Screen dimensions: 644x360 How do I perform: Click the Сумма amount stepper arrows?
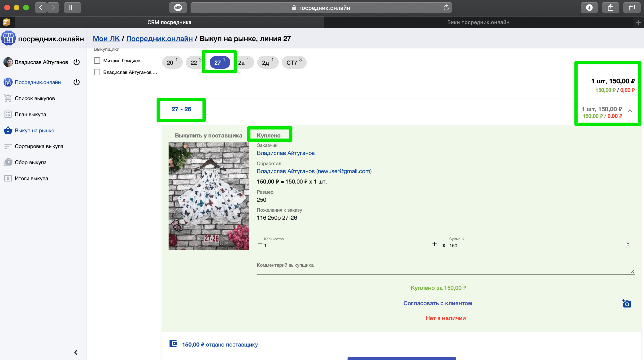627,245
